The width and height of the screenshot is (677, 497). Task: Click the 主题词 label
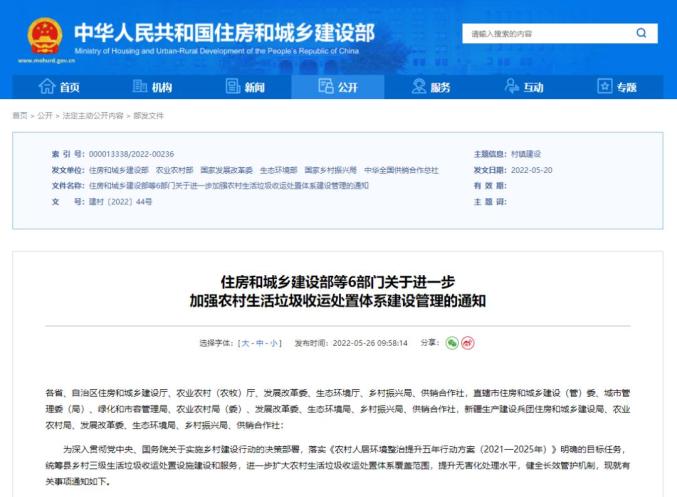[x=490, y=202]
